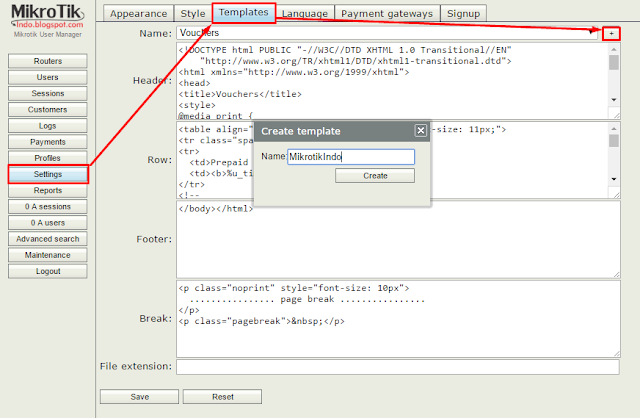Click into the File extension field

398,367
